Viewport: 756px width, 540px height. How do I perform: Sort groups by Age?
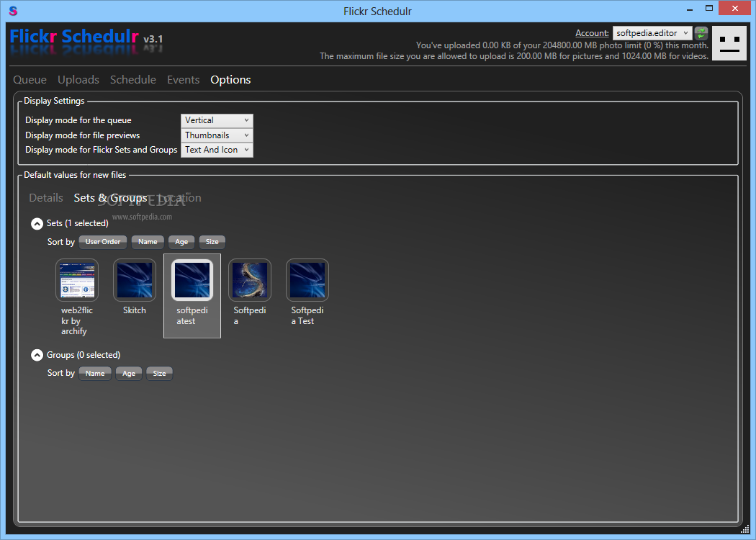[x=129, y=374]
